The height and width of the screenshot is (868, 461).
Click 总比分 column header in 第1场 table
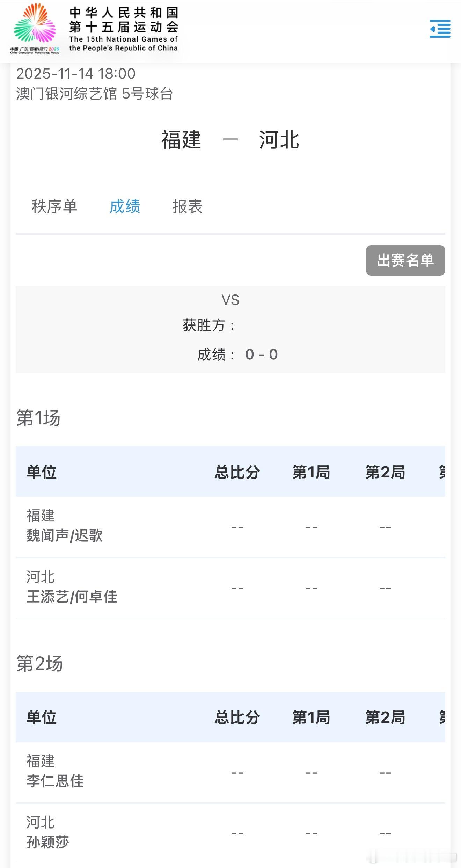coord(237,472)
